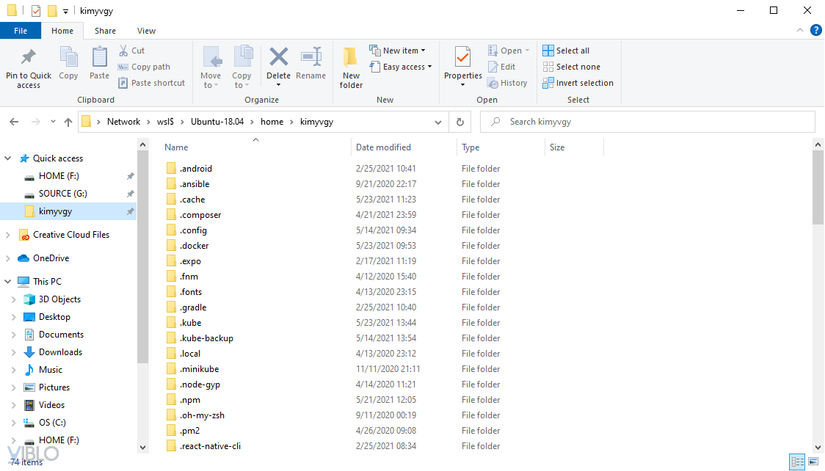Click Copy path in Clipboard group
This screenshot has width=825, height=471.
(x=144, y=67)
